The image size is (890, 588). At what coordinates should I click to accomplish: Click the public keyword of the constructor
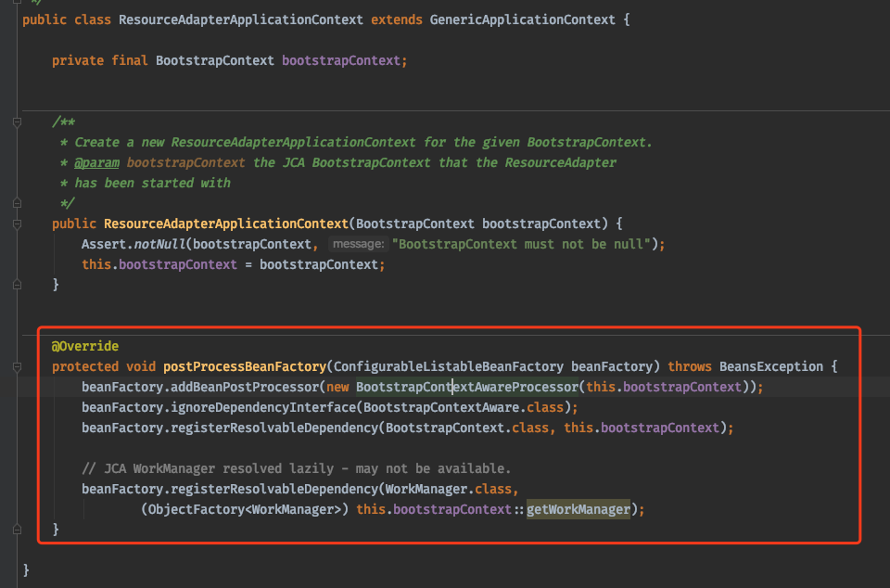coord(74,224)
